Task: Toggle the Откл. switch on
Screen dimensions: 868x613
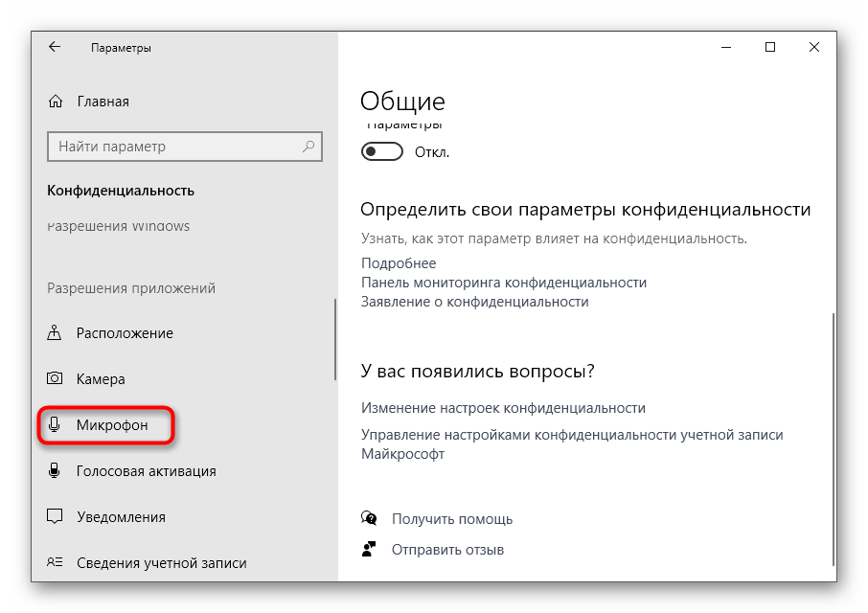Action: click(380, 152)
